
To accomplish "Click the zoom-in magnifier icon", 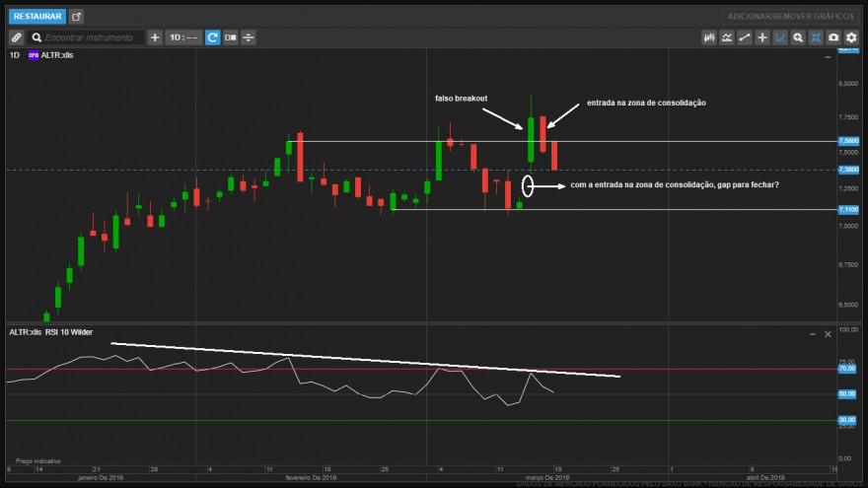I will pos(798,37).
